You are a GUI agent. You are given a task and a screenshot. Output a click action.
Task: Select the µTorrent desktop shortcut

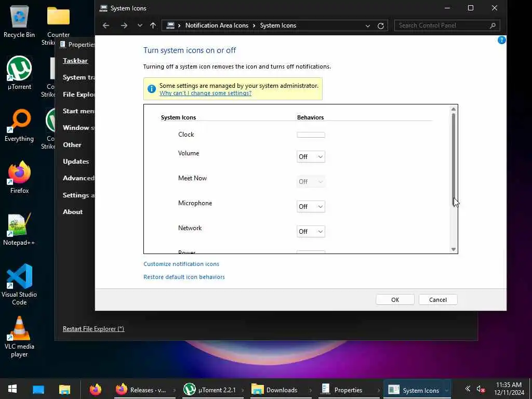pos(19,73)
